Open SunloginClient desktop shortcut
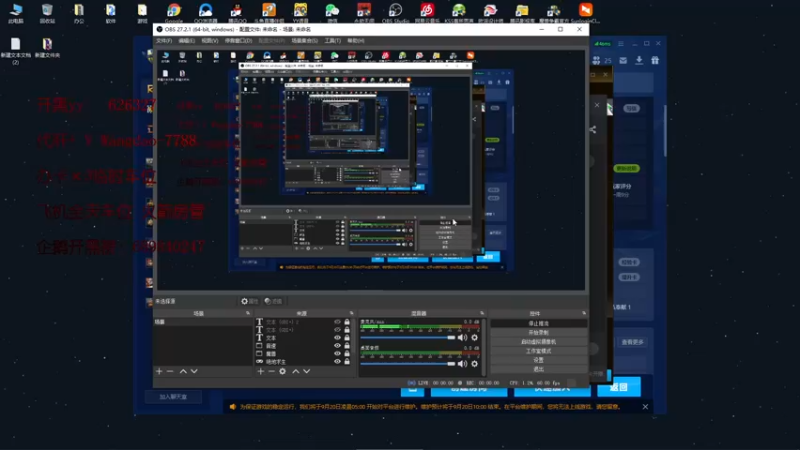The image size is (800, 450). pyautogui.click(x=585, y=13)
